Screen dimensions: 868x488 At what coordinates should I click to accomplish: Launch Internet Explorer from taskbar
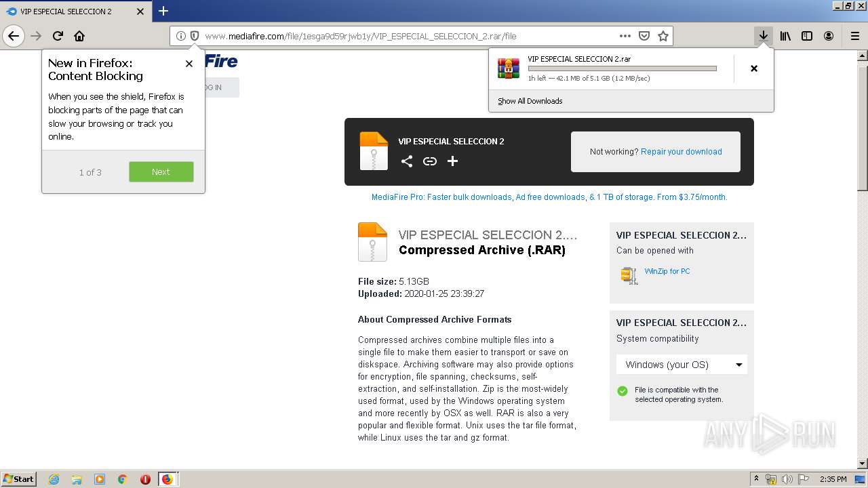coord(54,479)
